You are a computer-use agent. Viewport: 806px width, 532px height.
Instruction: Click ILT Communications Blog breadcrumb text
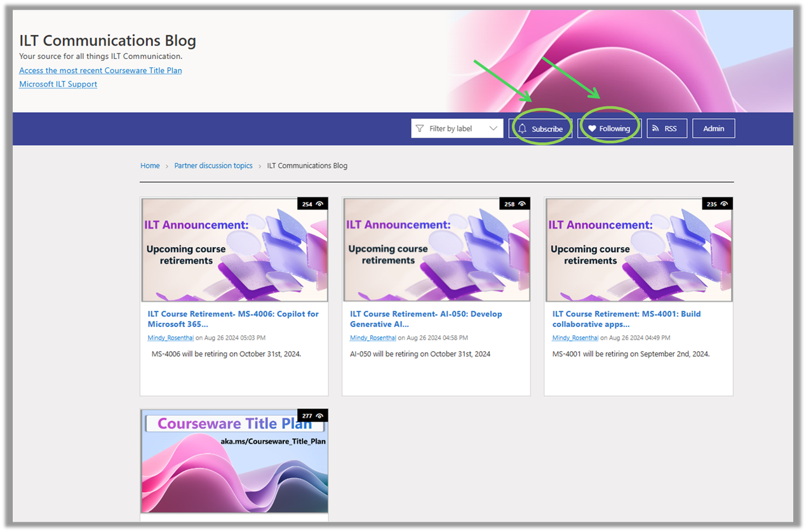pos(307,166)
